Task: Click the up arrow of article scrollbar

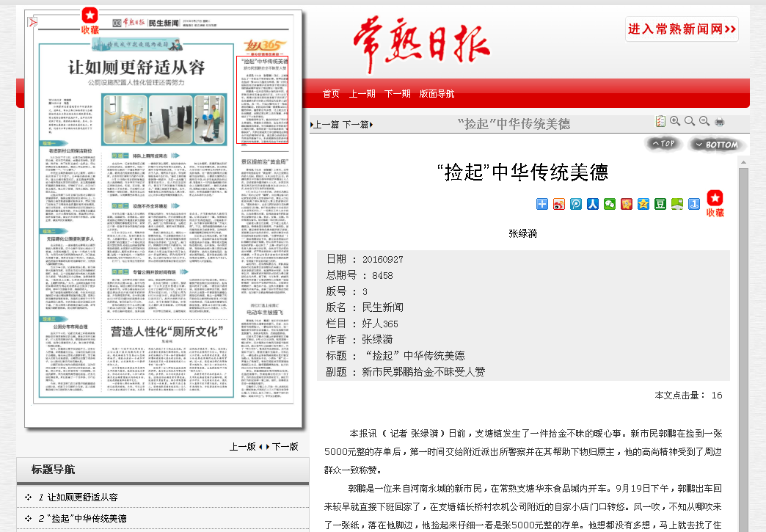Action: 743,162
